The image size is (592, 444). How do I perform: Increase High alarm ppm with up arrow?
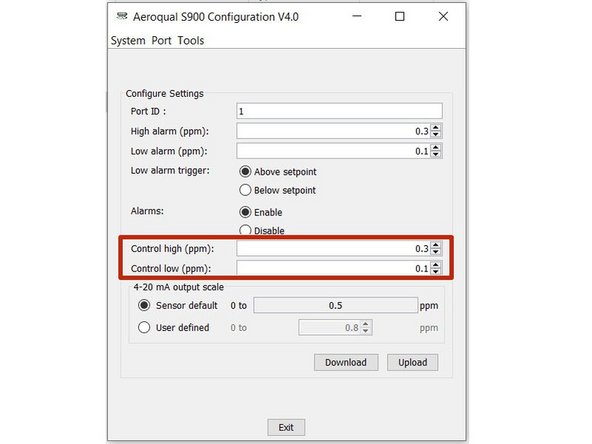pyautogui.click(x=436, y=128)
